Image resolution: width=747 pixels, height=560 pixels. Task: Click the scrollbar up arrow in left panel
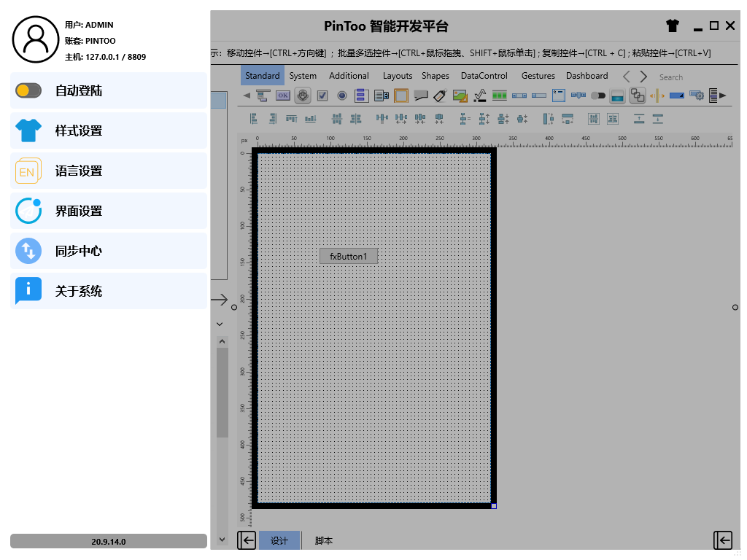(x=222, y=341)
